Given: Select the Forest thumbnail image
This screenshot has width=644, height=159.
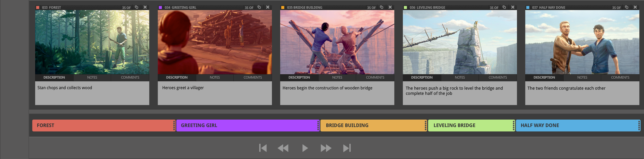Looking at the screenshot, I should click(x=92, y=42).
